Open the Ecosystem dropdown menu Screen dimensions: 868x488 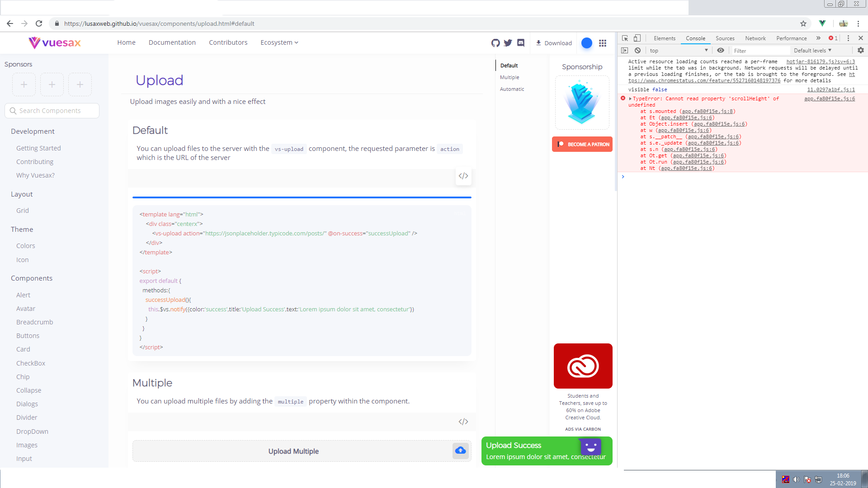click(279, 42)
